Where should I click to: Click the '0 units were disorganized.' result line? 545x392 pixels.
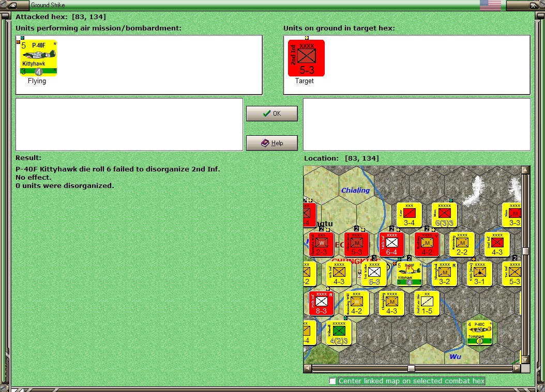65,186
